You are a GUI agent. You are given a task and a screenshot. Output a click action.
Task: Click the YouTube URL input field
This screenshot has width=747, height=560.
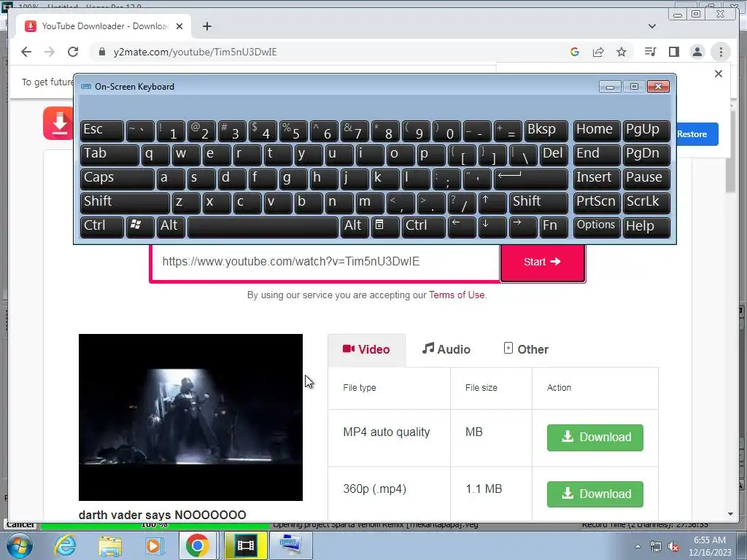325,262
